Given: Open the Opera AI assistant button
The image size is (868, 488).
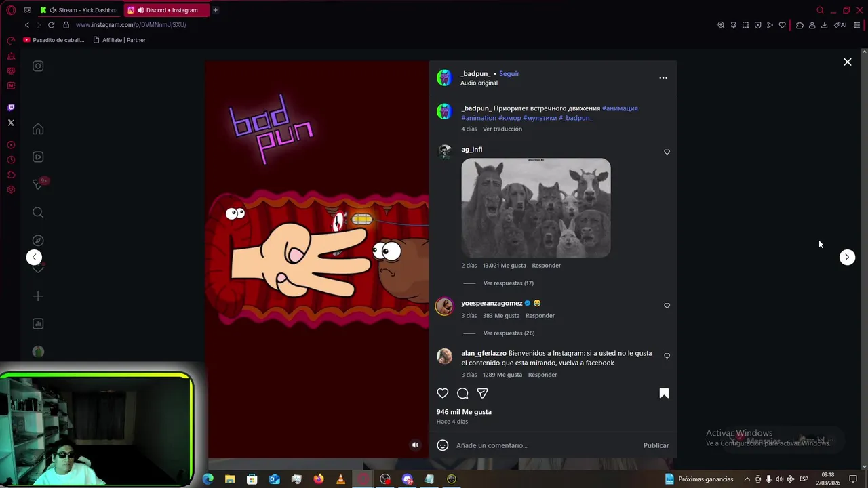Looking at the screenshot, I should (x=840, y=25).
